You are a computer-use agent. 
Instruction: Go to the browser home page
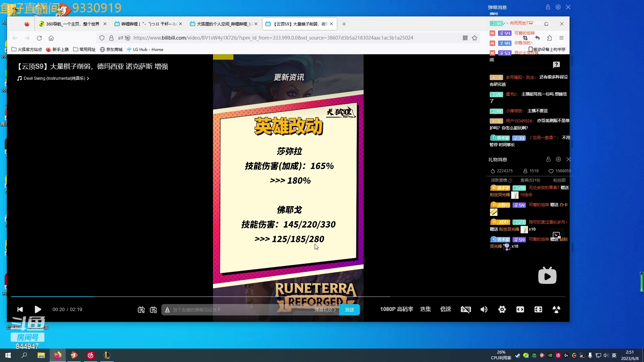pos(51,38)
